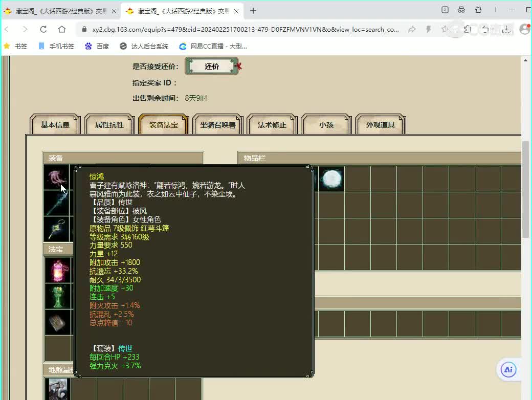The width and height of the screenshot is (532, 400).
Task: Open the 属性抗性 tab
Action: 109,124
